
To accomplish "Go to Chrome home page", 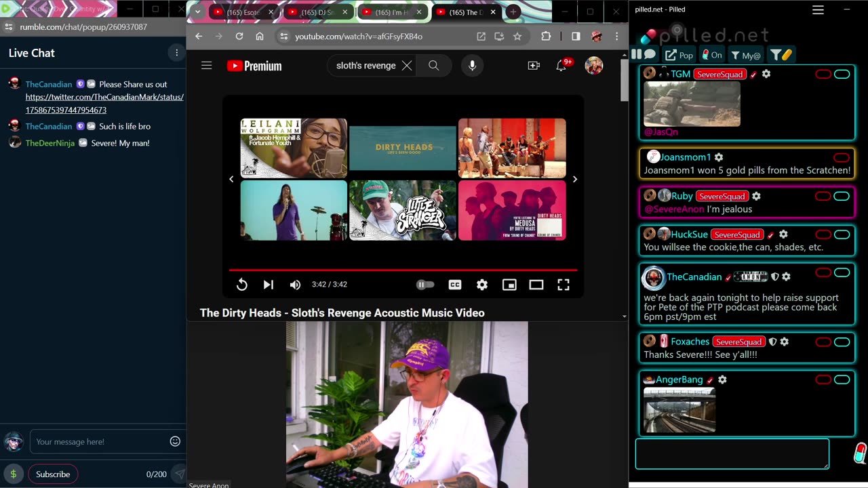I will coord(260,36).
